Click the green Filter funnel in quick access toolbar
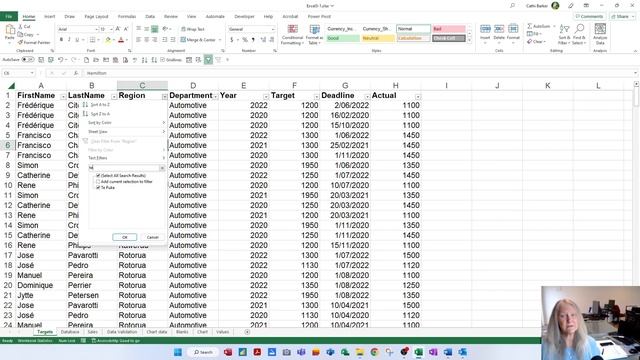This screenshot has width=640, height=360. click(x=208, y=60)
